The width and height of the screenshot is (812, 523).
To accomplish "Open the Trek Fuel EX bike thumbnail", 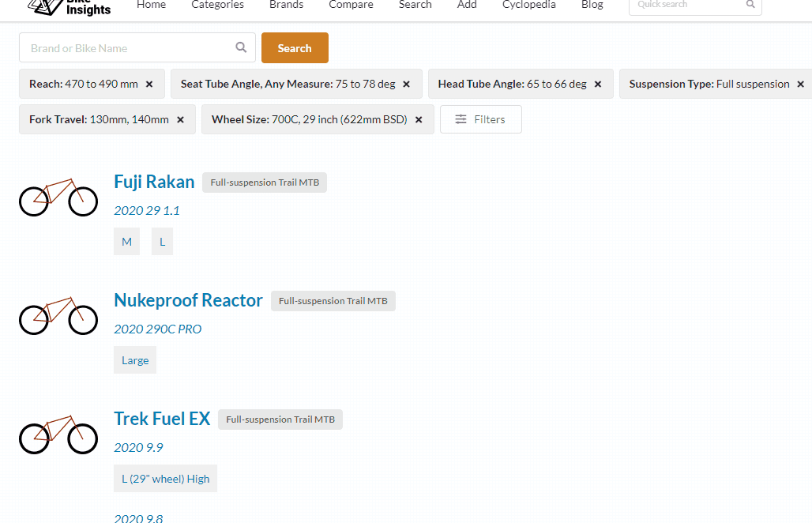I will tap(58, 435).
